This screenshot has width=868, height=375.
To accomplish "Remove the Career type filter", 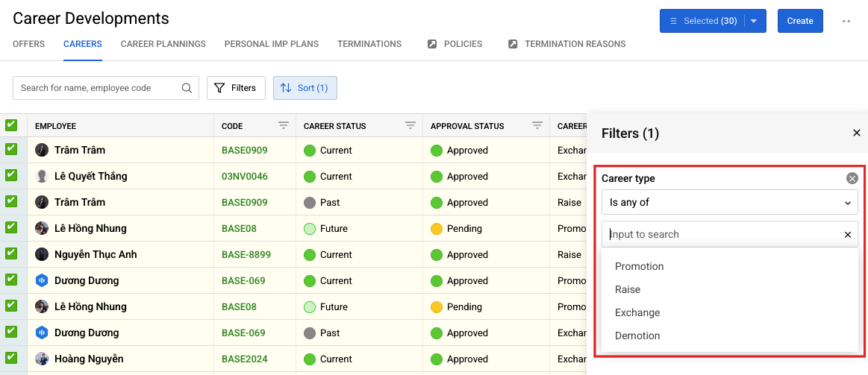I will click(x=852, y=178).
